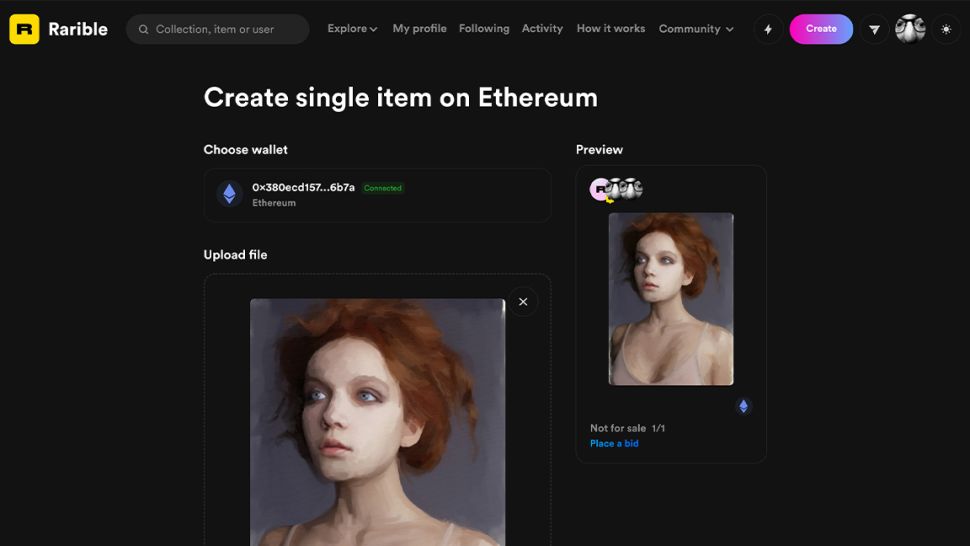Open How it works page

(x=611, y=28)
